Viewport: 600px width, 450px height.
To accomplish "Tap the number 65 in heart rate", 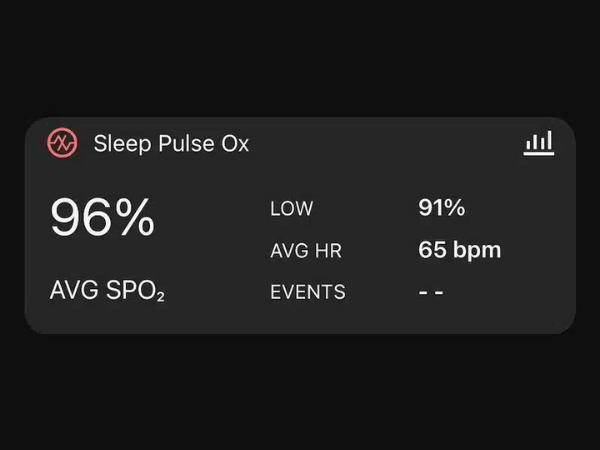I will (x=432, y=250).
